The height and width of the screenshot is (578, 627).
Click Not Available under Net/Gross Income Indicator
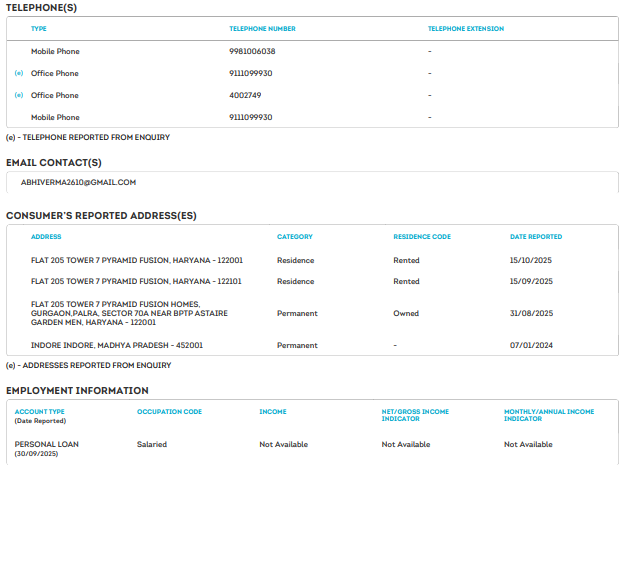point(406,444)
